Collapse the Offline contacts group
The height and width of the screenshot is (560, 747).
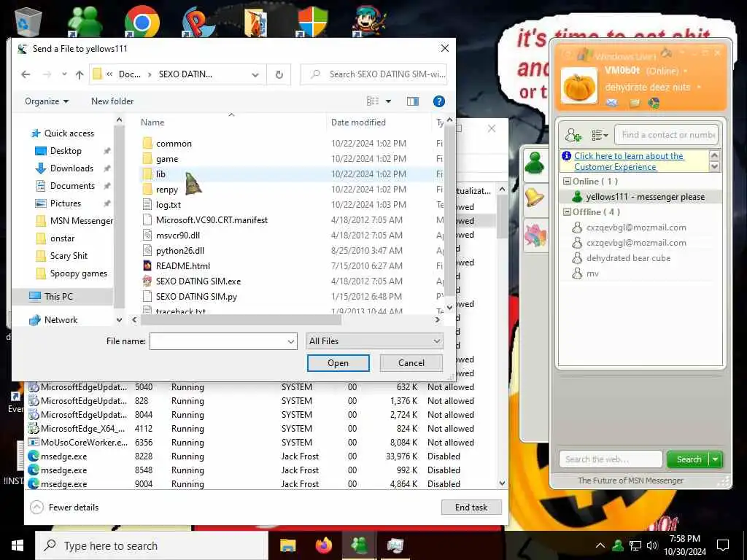click(x=567, y=212)
